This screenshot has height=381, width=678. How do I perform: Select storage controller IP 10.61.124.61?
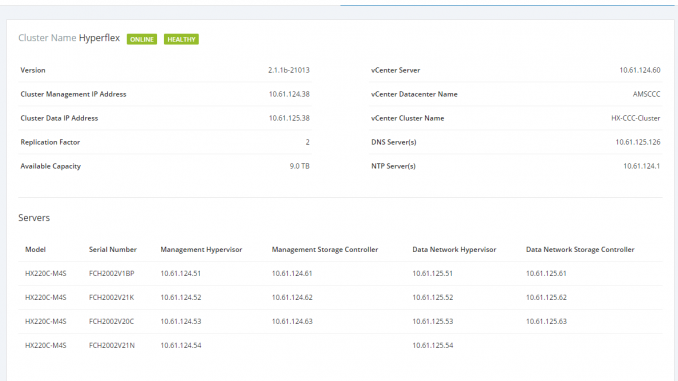292,274
